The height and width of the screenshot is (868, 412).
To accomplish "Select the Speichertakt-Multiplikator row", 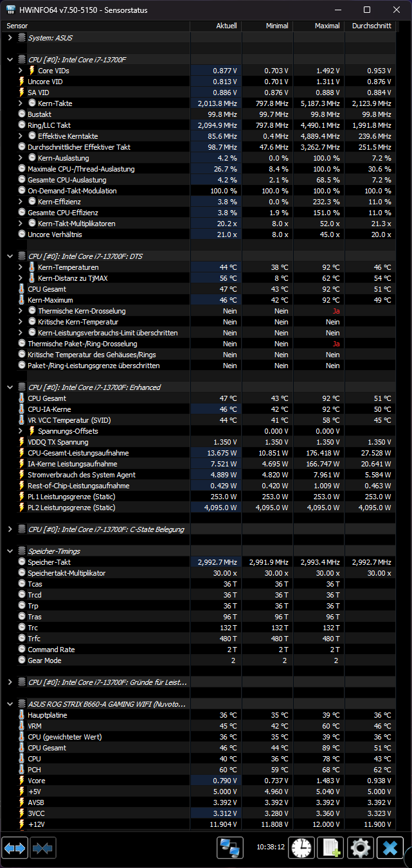I will pyautogui.click(x=199, y=573).
